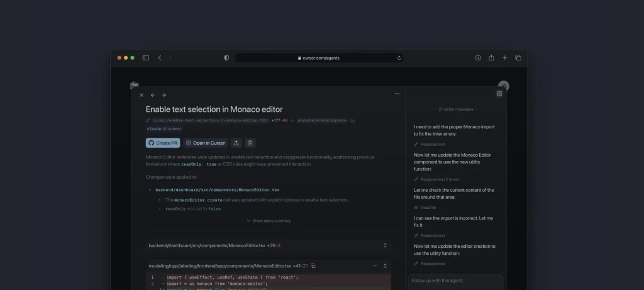Click the share/upload icon button

click(x=236, y=143)
